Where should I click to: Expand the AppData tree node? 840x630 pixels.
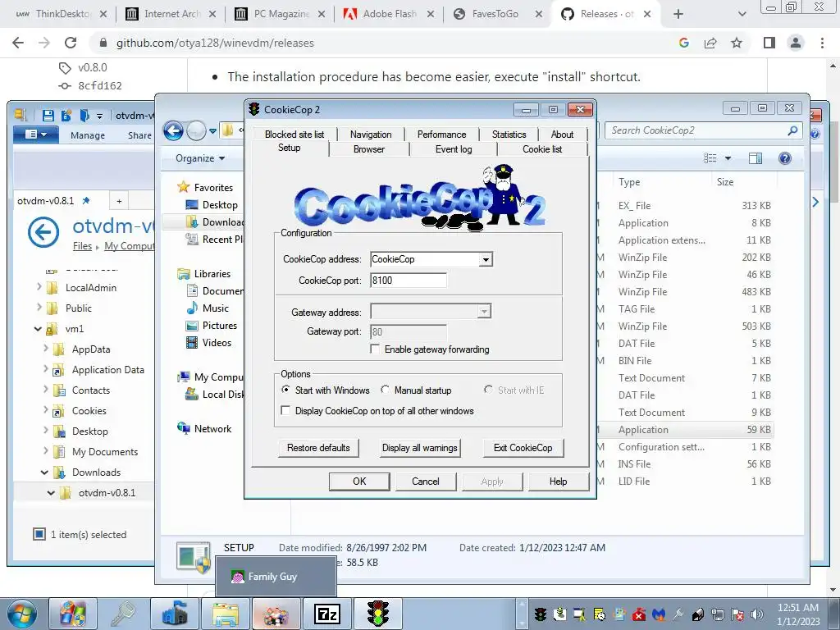pos(46,349)
